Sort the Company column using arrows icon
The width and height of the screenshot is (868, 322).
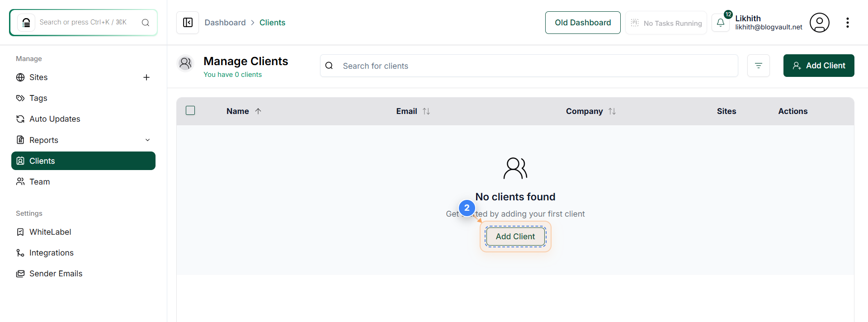(x=612, y=111)
